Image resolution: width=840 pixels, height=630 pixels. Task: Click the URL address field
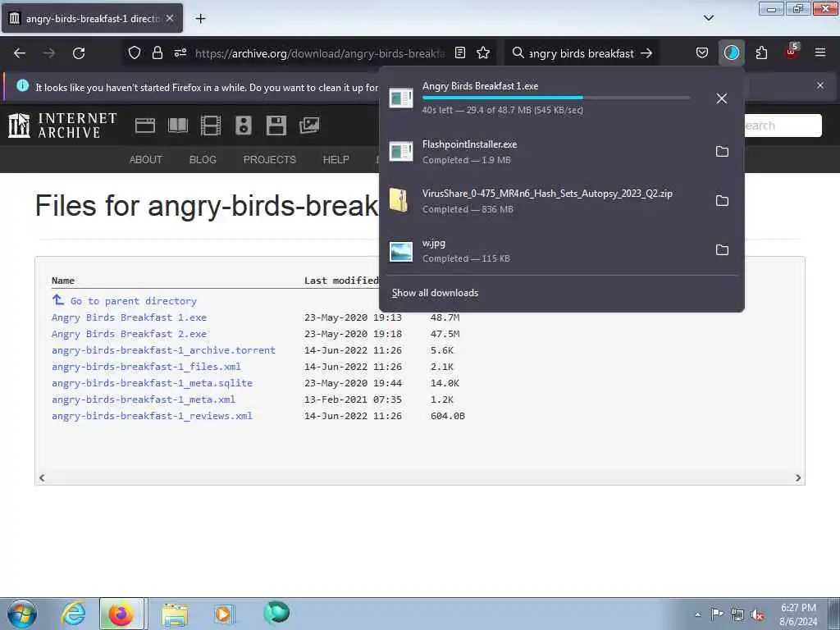319,53
